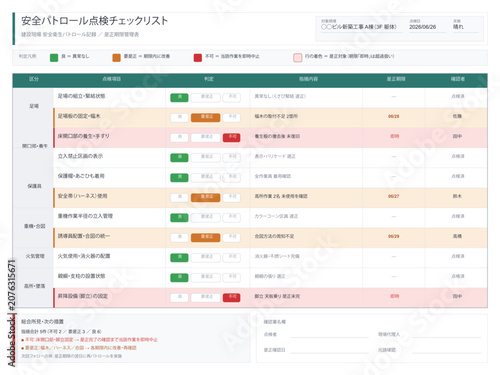The image size is (500, 375).
Task: Toggle orange 要是正 for 足場板の固定・幅木
Action: pos(205,117)
